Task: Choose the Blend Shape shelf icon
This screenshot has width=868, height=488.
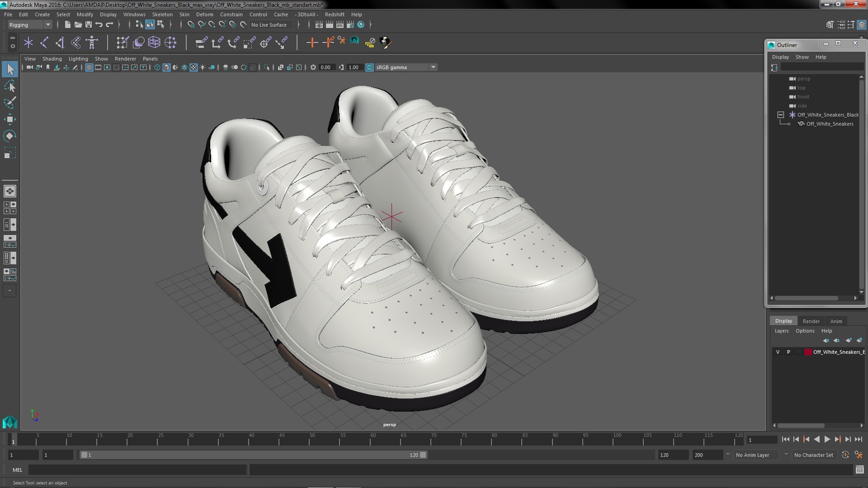Action: click(x=138, y=42)
